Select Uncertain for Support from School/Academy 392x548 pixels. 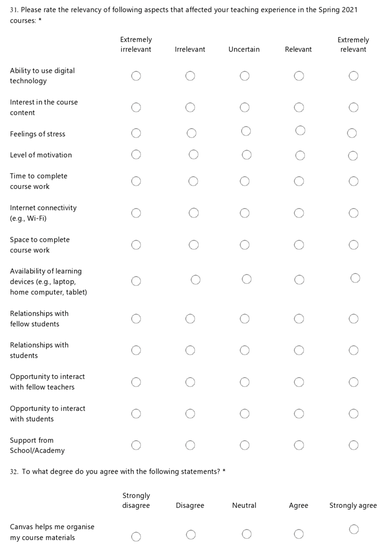(244, 445)
